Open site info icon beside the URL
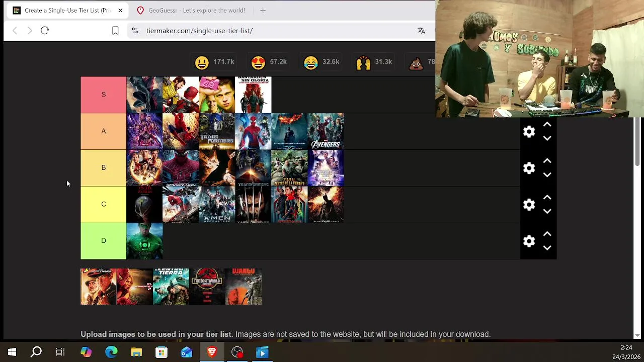Viewport: 644px width, 362px height. [135, 31]
